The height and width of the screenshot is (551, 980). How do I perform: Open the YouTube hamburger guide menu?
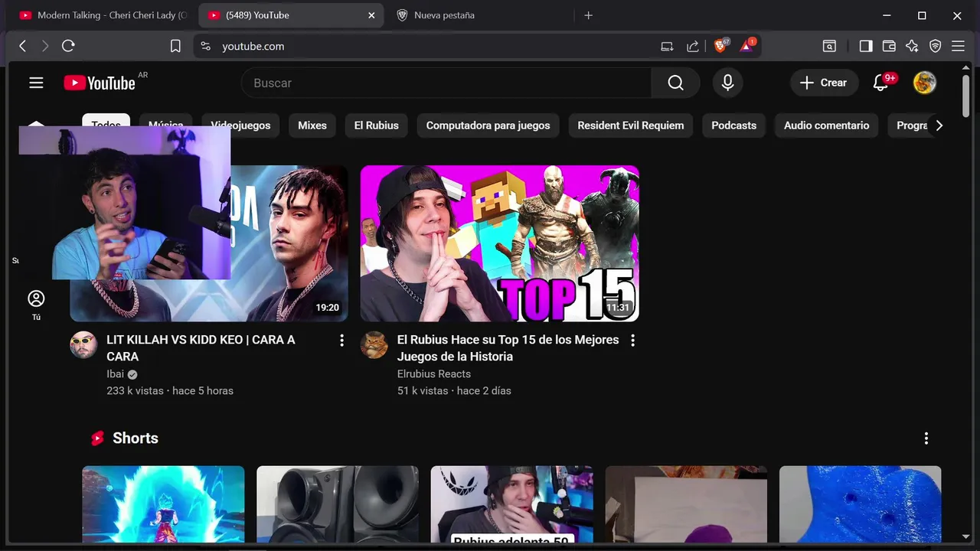36,83
